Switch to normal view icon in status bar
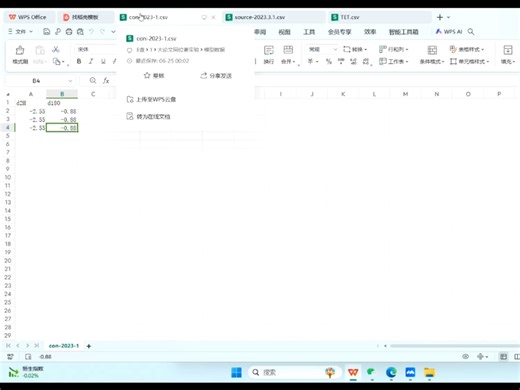Screen dimensions: 520x390 pos(503,357)
